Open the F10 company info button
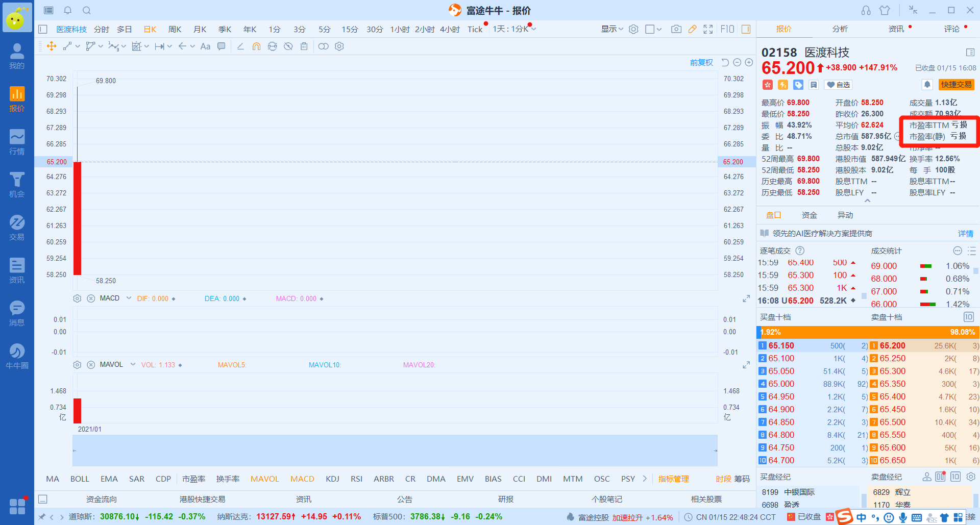The width and height of the screenshot is (980, 525). tap(727, 29)
